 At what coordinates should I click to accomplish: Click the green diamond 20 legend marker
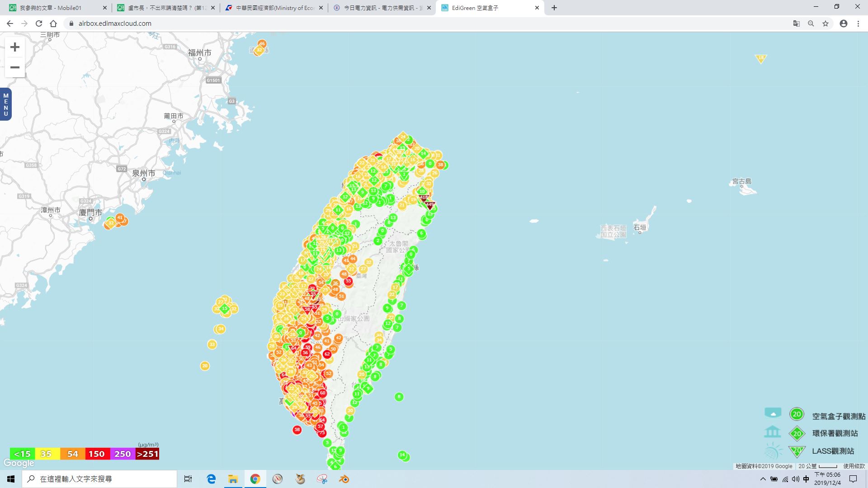tap(797, 434)
